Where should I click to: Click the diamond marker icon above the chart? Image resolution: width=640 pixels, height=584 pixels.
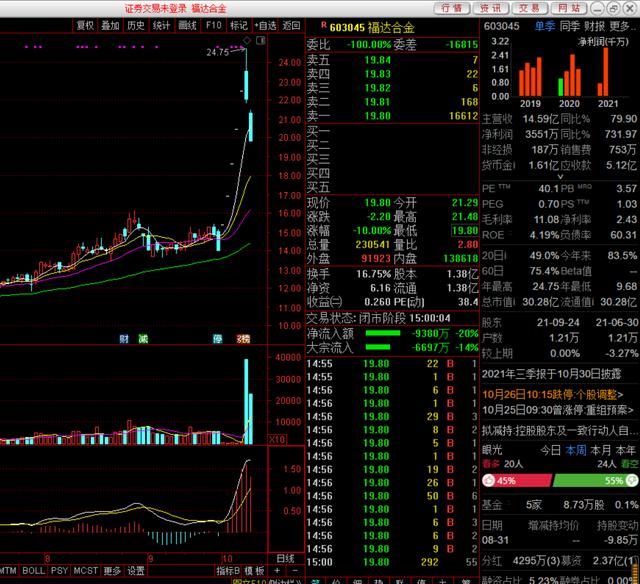tap(247, 40)
